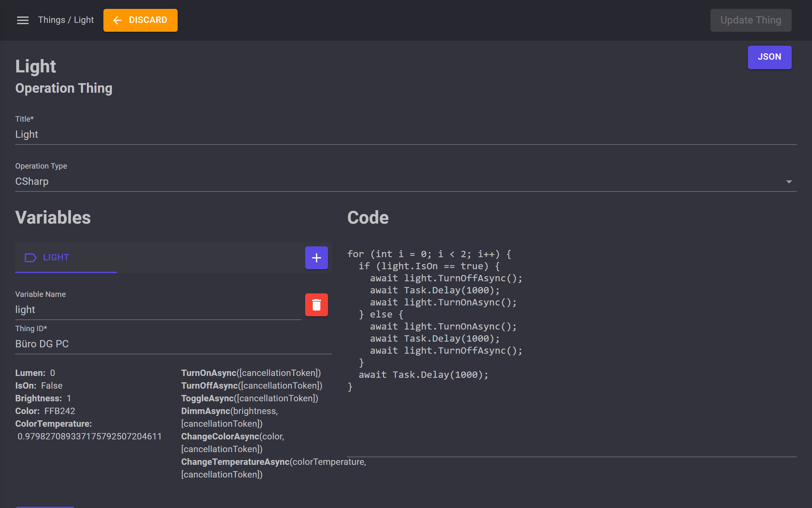The image size is (812, 508).
Task: Click the ColorTemperature property label
Action: pyautogui.click(x=53, y=424)
